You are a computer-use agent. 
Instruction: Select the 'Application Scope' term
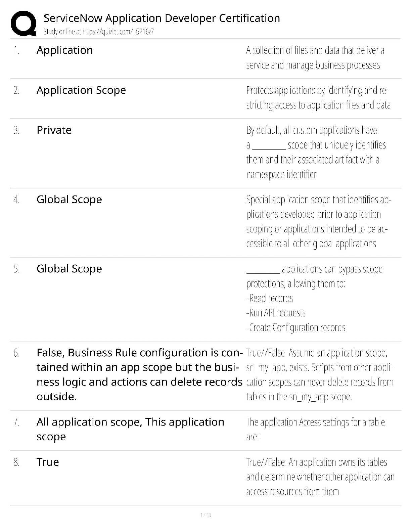81,90
